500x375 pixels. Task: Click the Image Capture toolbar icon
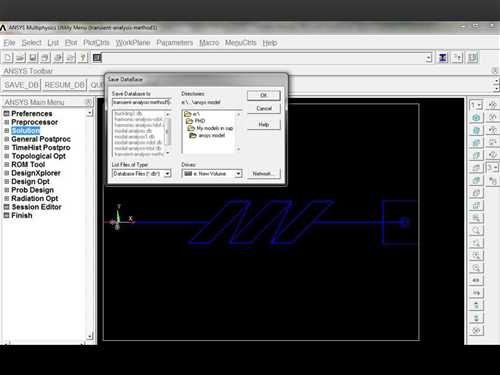58,58
